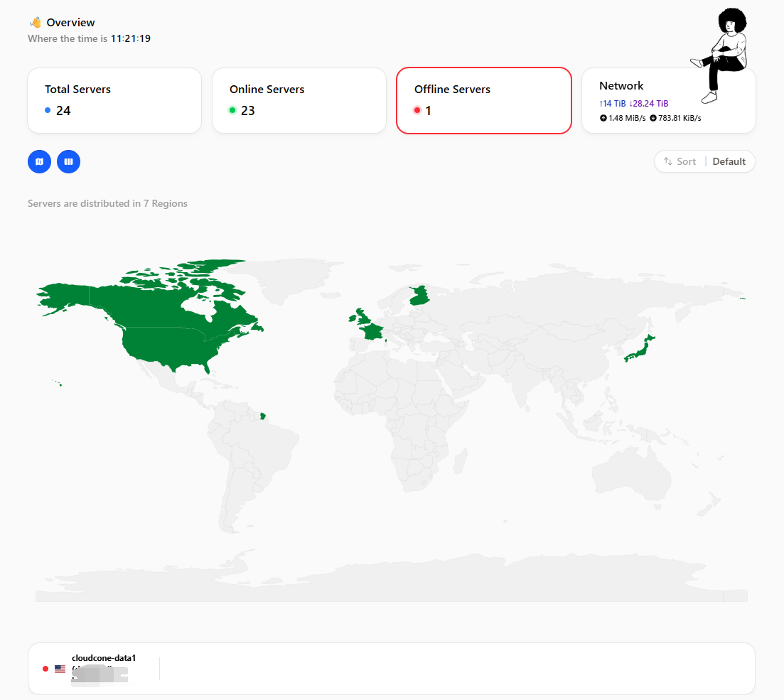Select the Online Servers card
The width and height of the screenshot is (784, 700).
[x=299, y=100]
